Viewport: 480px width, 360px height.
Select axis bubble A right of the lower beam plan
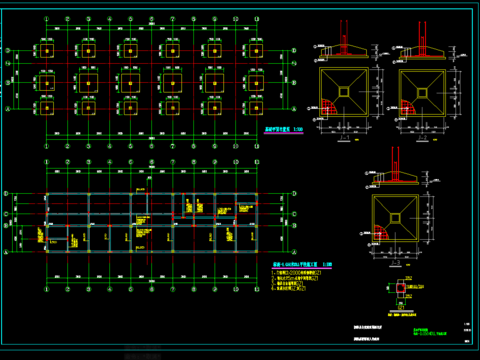pos(294,252)
